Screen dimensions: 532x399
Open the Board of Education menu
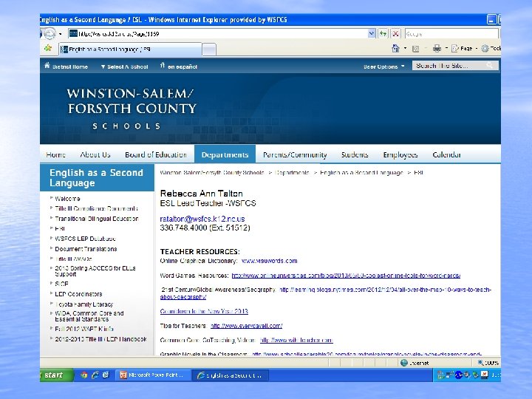pyautogui.click(x=156, y=154)
